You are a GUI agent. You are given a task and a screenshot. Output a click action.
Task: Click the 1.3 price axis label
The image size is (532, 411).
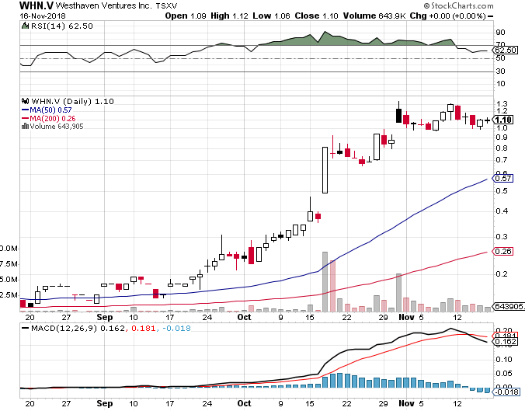pos(502,104)
